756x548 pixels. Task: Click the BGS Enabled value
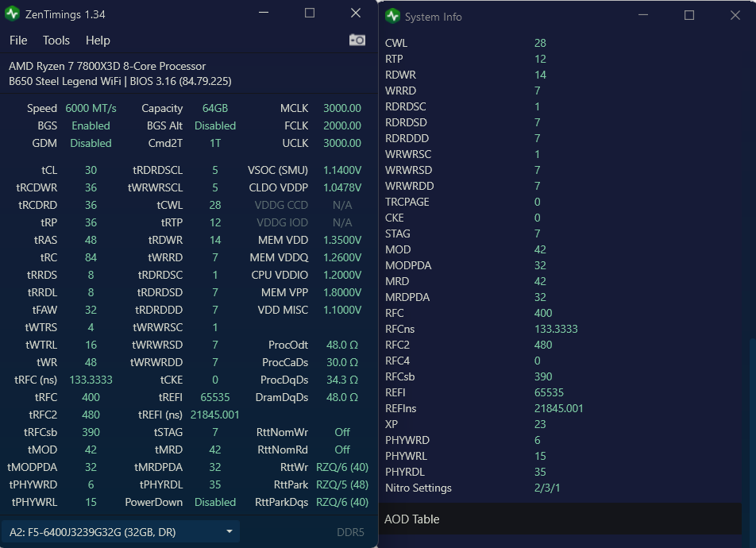91,126
